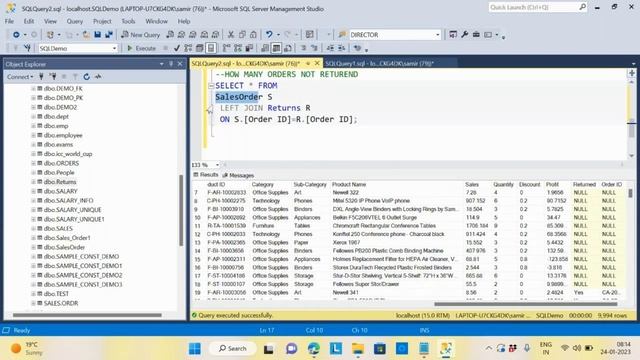Click the Increase Indent icon
The width and height of the screenshot is (640, 360).
coord(342,48)
